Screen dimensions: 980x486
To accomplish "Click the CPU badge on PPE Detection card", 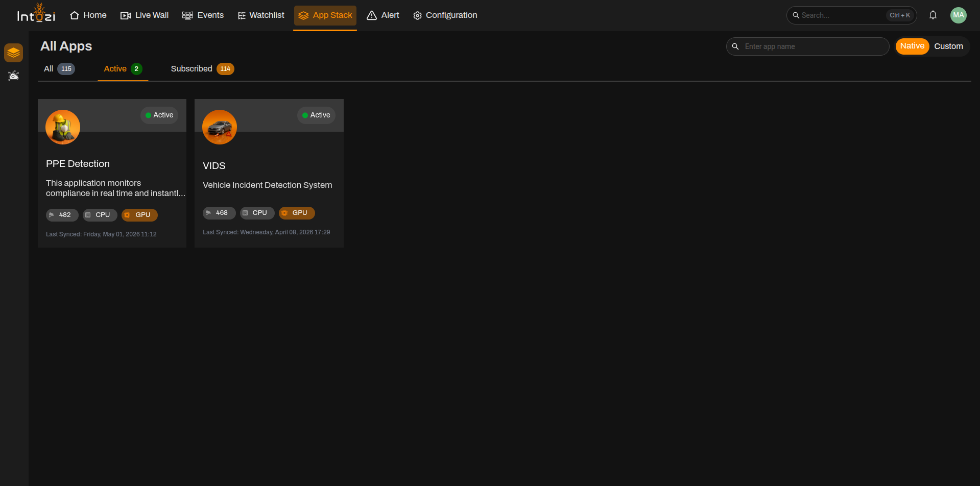I will (x=100, y=215).
